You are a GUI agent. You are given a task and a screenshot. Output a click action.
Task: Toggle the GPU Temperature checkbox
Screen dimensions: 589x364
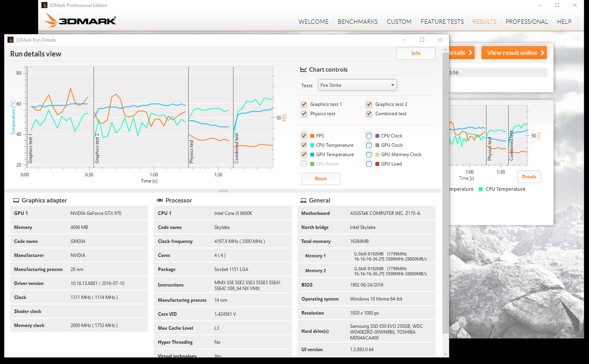coord(304,155)
